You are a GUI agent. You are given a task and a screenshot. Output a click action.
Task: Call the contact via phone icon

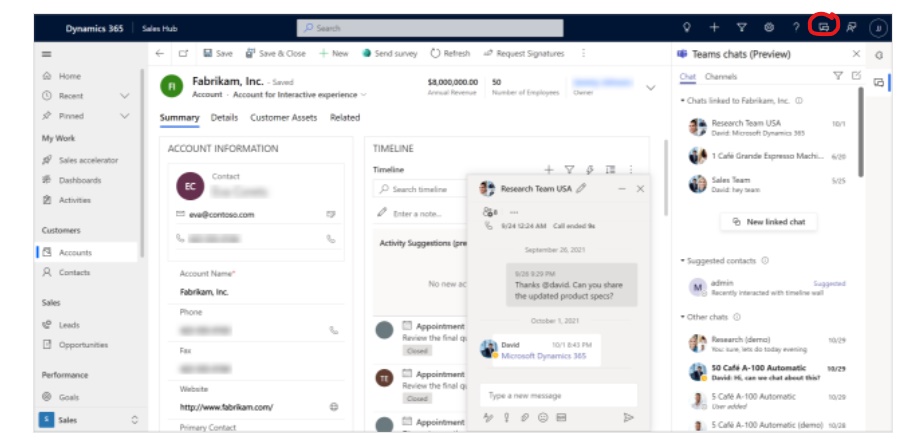(331, 239)
